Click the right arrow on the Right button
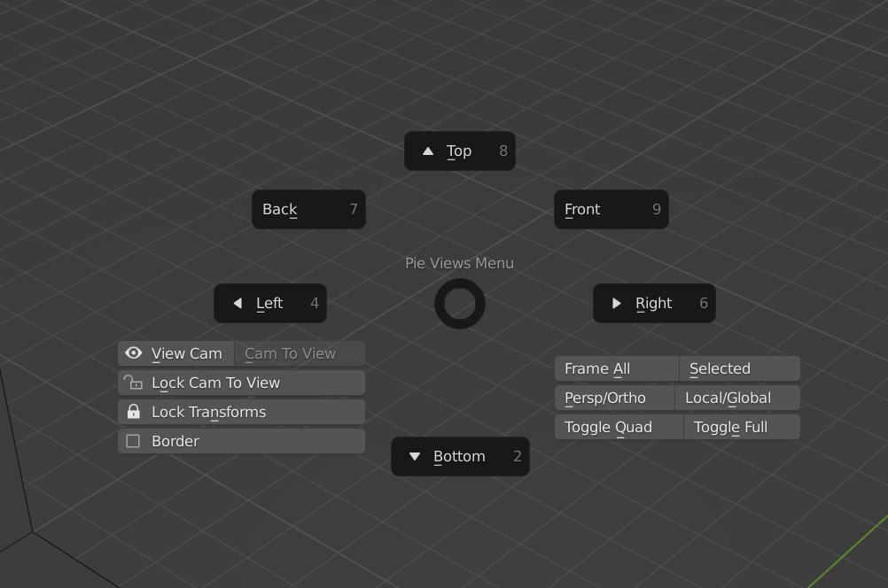The width and height of the screenshot is (888, 588). [x=617, y=303]
